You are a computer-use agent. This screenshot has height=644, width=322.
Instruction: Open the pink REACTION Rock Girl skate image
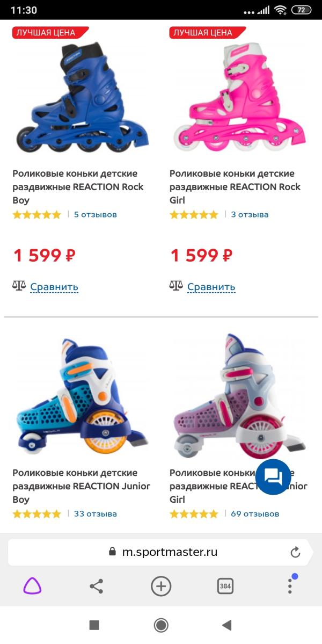pyautogui.click(x=239, y=97)
